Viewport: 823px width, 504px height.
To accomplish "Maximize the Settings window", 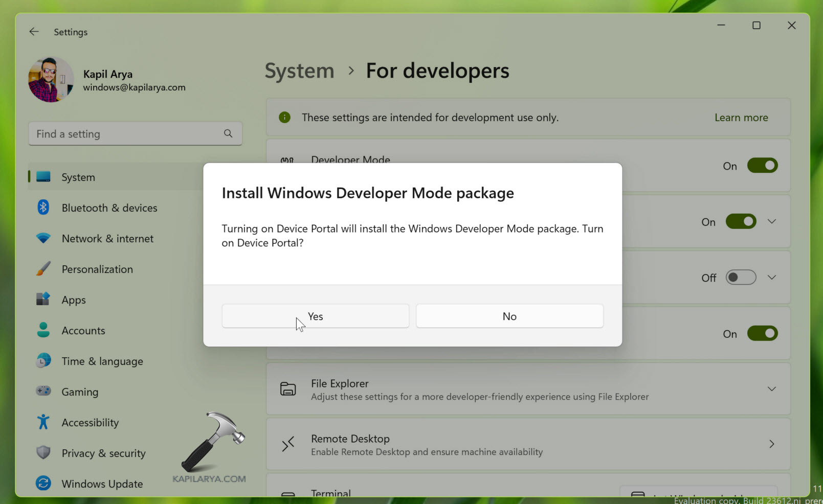I will click(x=757, y=25).
